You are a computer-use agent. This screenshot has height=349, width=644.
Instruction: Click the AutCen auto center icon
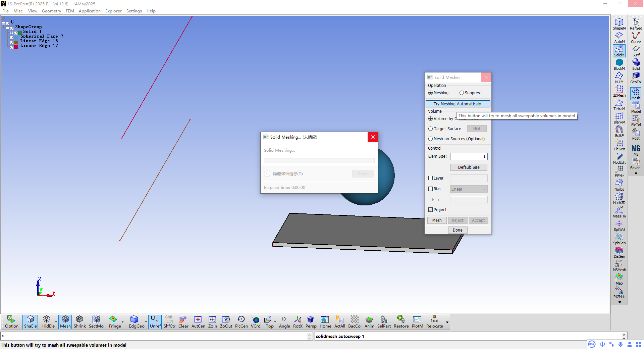point(198,321)
